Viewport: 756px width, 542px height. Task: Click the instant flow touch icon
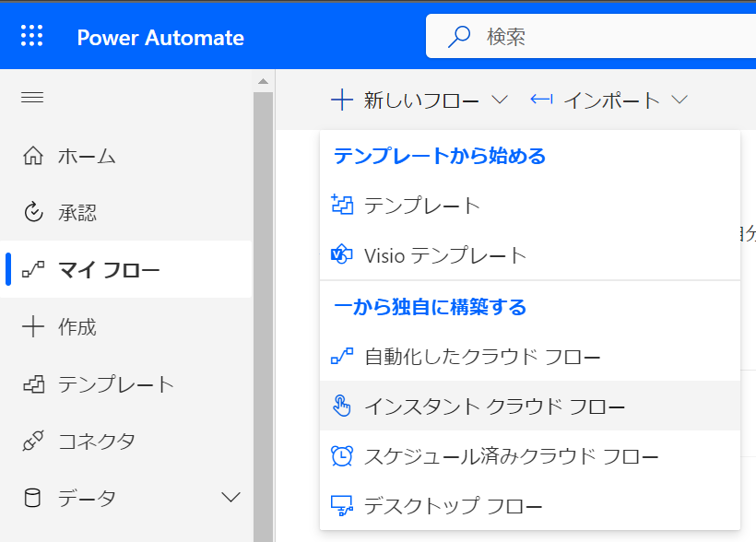click(x=342, y=406)
